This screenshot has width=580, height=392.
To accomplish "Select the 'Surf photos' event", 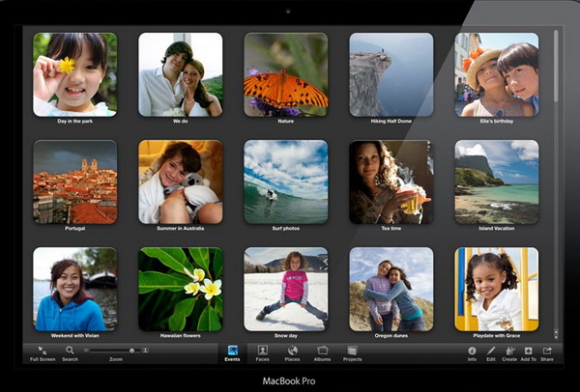I will coord(285,182).
